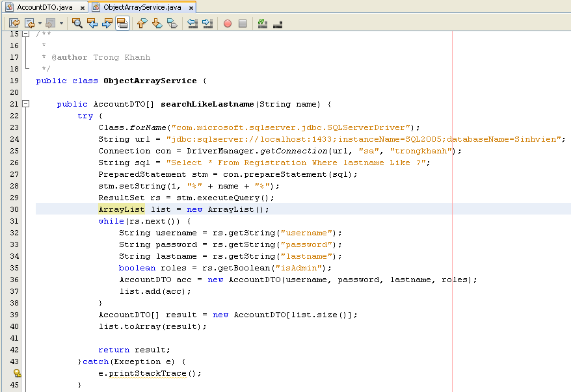Click the ObjectArrayService.java tab file icon
Image resolution: width=571 pixels, height=392 pixels.
96,7
